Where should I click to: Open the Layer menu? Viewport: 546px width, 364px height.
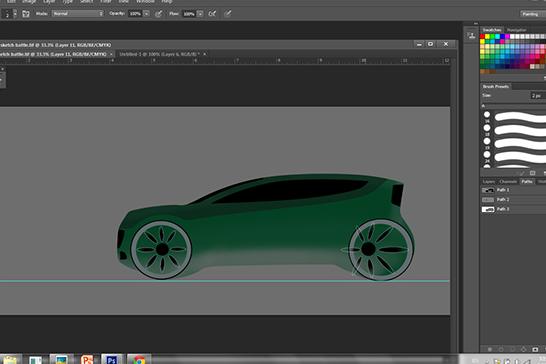[49, 1]
